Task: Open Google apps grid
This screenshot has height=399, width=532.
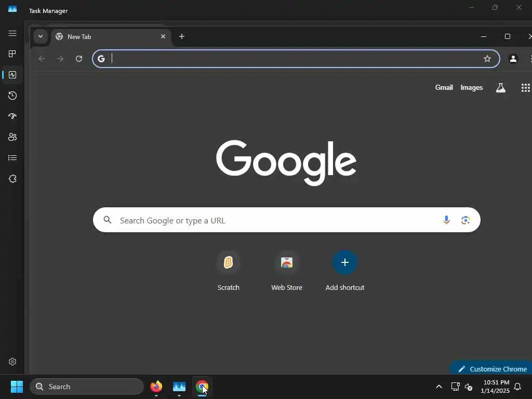Action: [x=526, y=88]
